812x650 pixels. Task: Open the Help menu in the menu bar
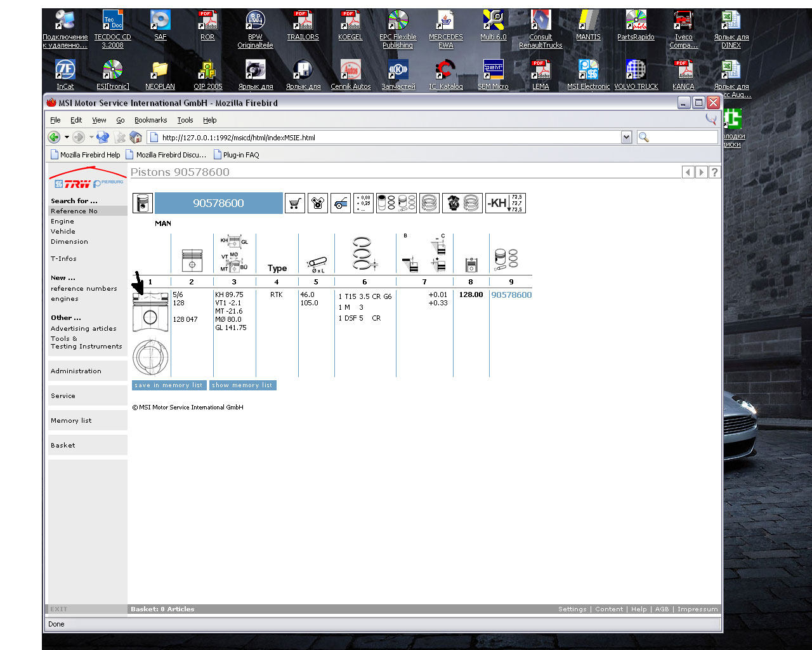pos(210,120)
